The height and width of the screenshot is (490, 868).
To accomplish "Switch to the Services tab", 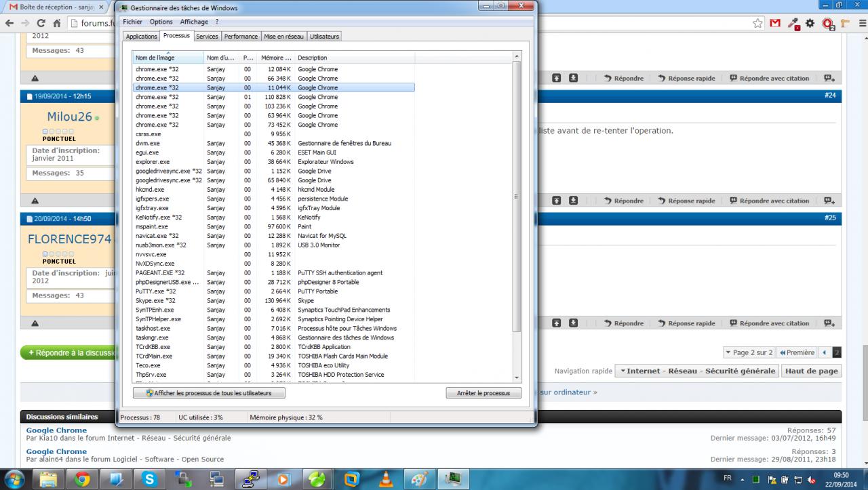I will 207,37.
